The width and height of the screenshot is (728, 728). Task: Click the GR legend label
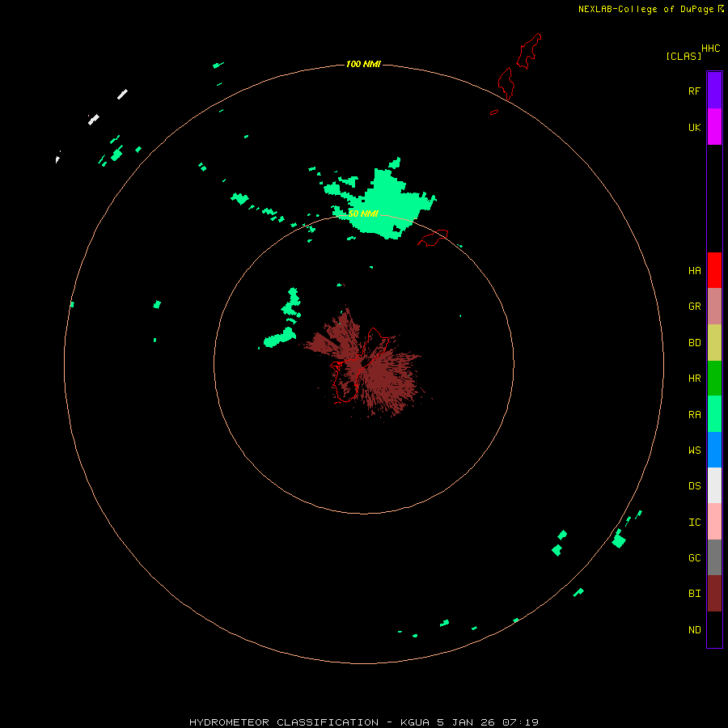pyautogui.click(x=694, y=307)
